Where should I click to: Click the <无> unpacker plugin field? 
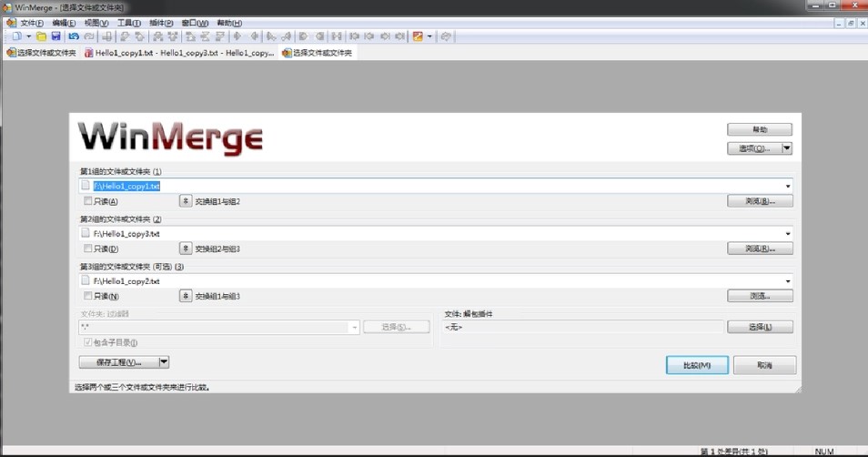[x=582, y=327]
